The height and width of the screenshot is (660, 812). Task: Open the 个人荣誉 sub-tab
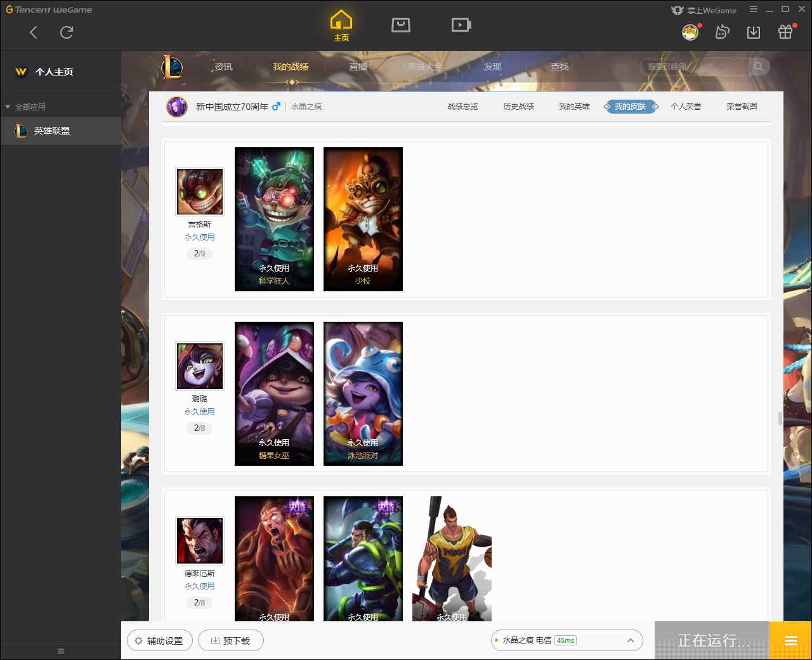pyautogui.click(x=686, y=107)
